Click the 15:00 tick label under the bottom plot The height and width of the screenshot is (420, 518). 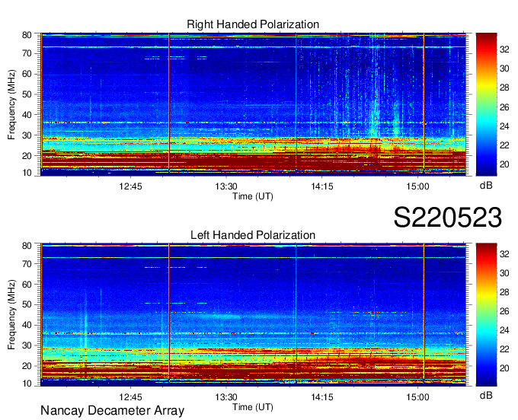tap(417, 397)
